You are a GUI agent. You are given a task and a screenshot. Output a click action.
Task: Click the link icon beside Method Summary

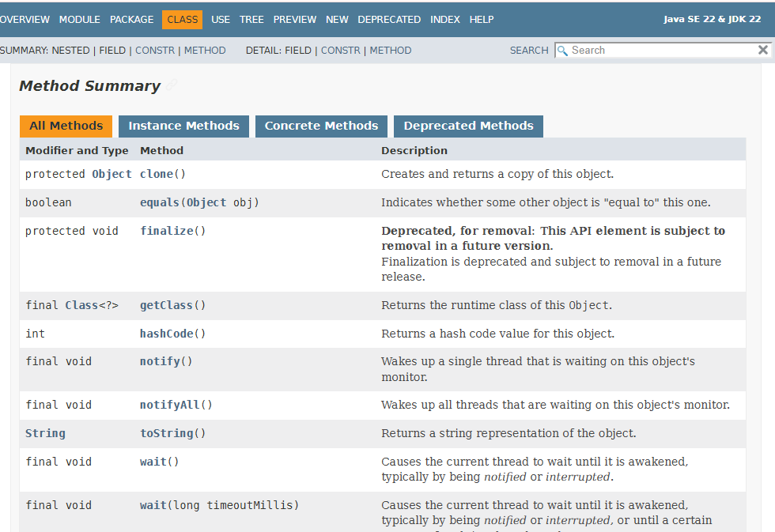tap(172, 85)
